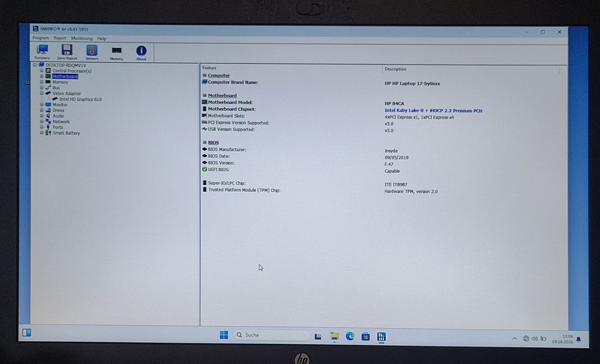Click the BIOS section heading
Viewport: 600px width, 364px height.
213,143
